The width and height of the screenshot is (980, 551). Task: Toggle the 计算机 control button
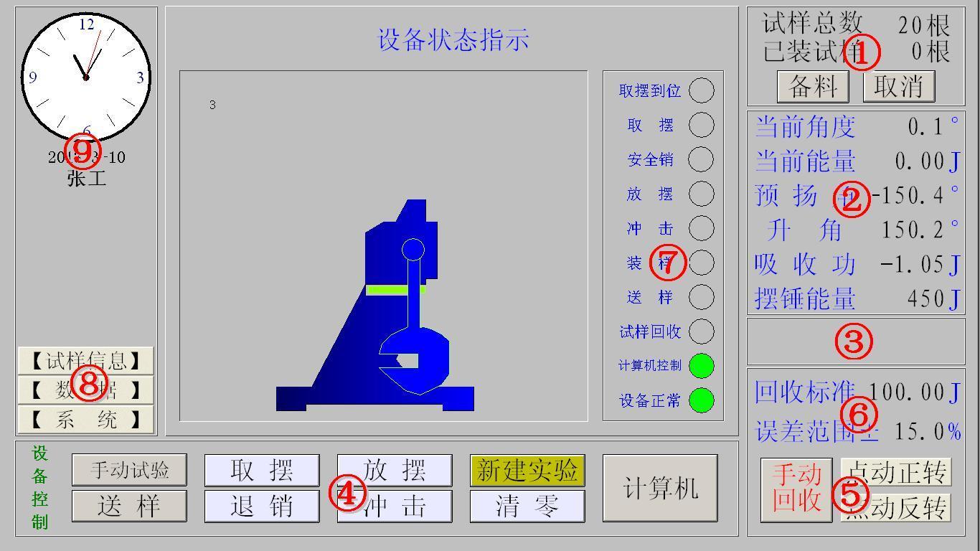coord(659,489)
